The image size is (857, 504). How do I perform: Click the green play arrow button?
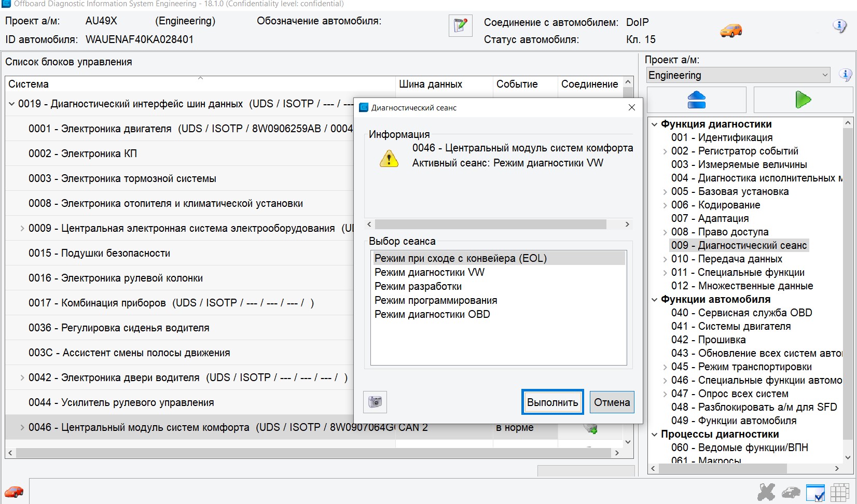point(803,100)
